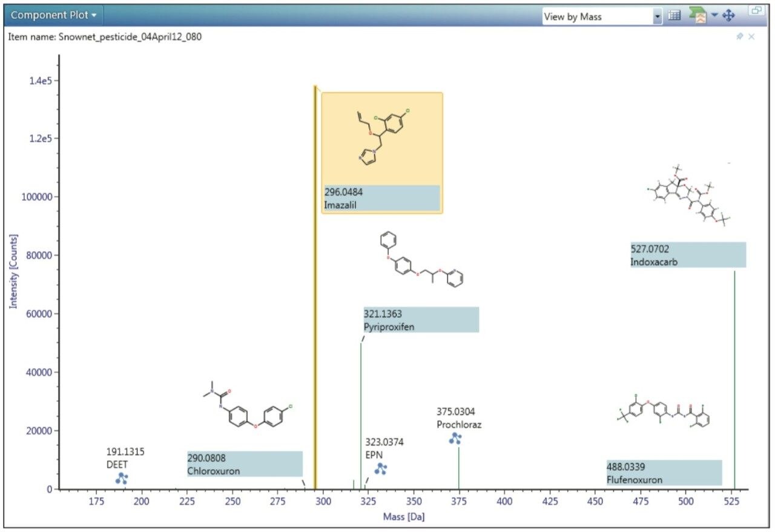
Task: Select the Flufenoxuron 488.0339 label
Action: tap(664, 473)
